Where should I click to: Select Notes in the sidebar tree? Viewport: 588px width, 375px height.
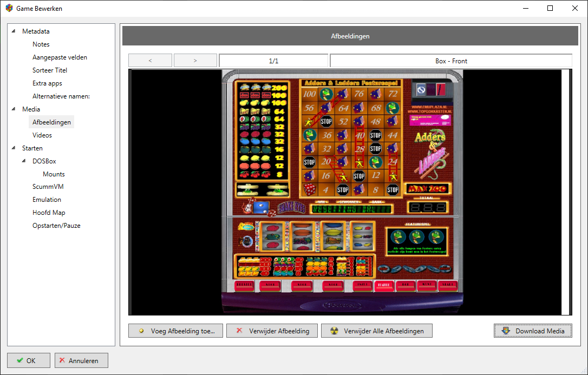coord(41,44)
